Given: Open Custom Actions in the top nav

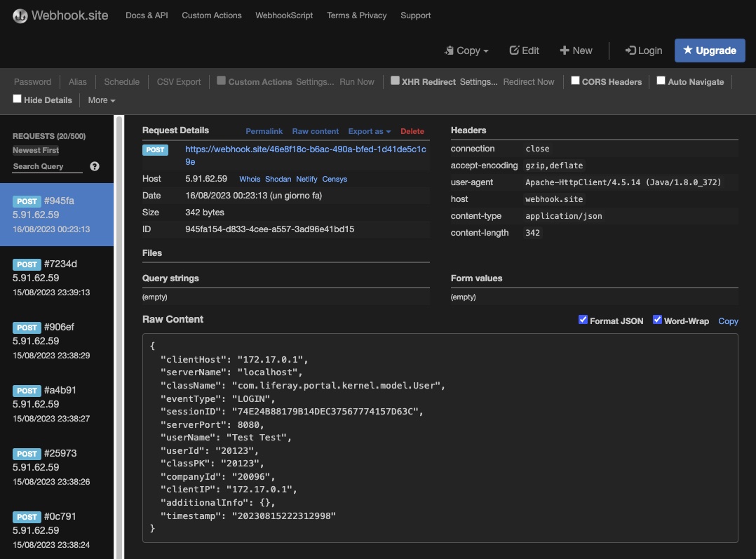Looking at the screenshot, I should point(212,15).
